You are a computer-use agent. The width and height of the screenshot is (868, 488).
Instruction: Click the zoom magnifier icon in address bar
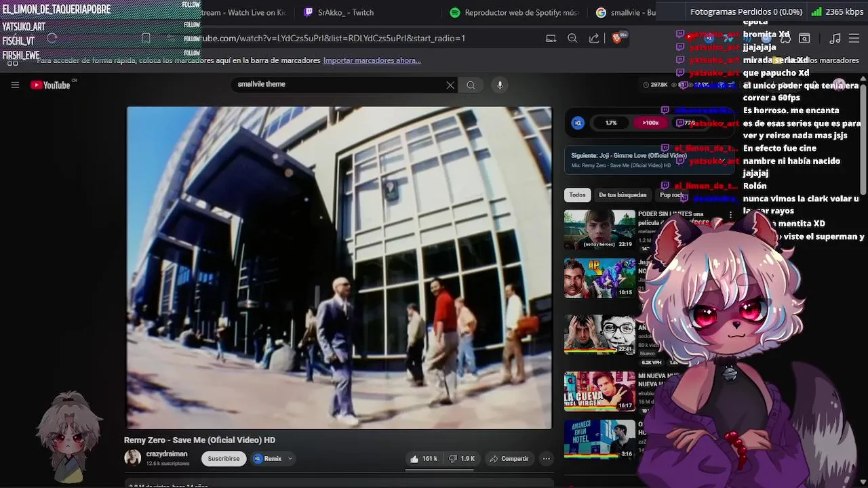[572, 39]
